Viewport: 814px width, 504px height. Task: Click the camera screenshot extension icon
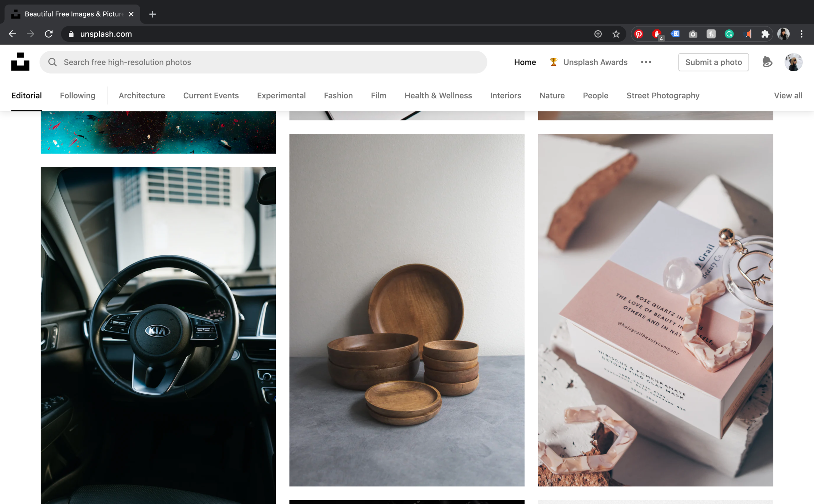[x=693, y=34]
